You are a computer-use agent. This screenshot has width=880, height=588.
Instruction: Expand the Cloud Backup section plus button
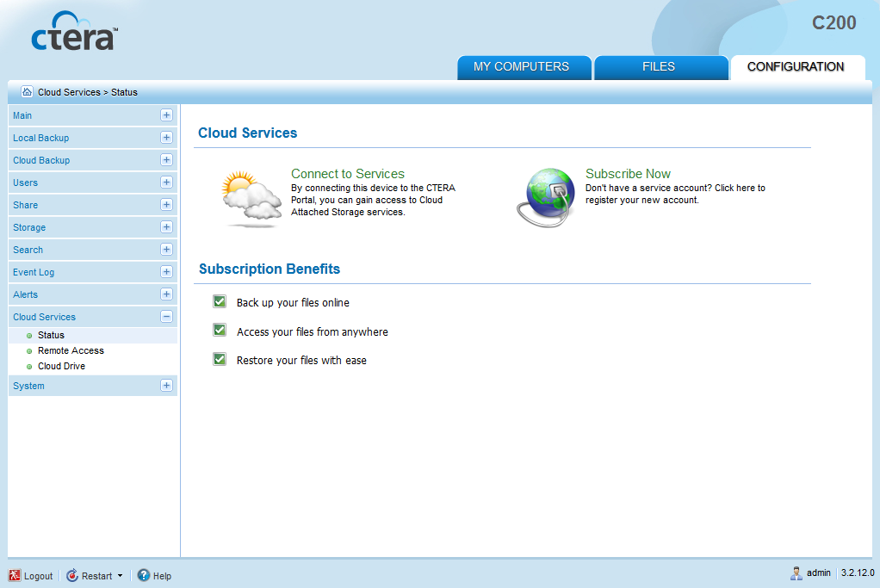coord(166,160)
